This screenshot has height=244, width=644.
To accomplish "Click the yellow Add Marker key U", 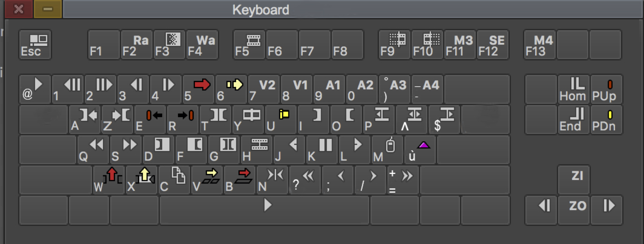I will [281, 120].
